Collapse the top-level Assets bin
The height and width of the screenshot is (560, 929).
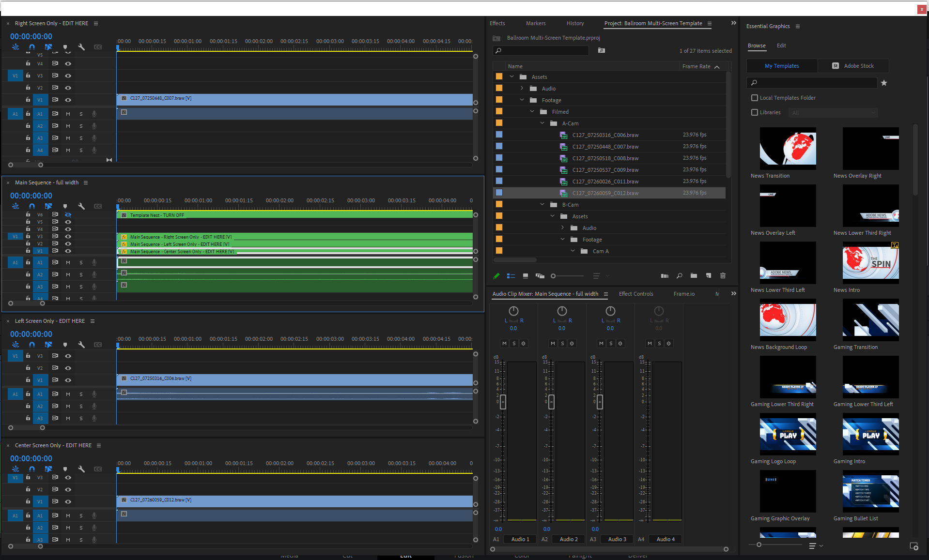click(x=511, y=76)
